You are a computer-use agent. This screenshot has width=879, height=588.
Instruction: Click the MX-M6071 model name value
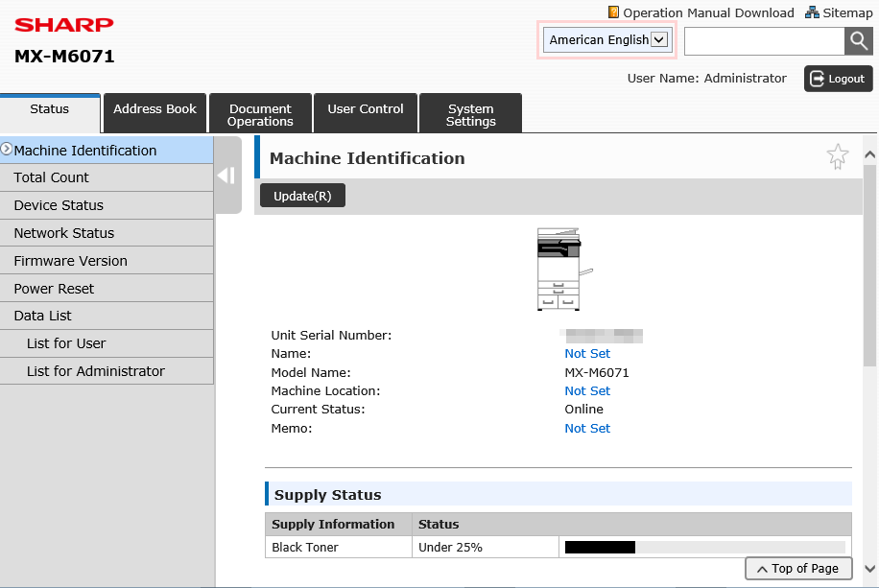[x=597, y=373]
